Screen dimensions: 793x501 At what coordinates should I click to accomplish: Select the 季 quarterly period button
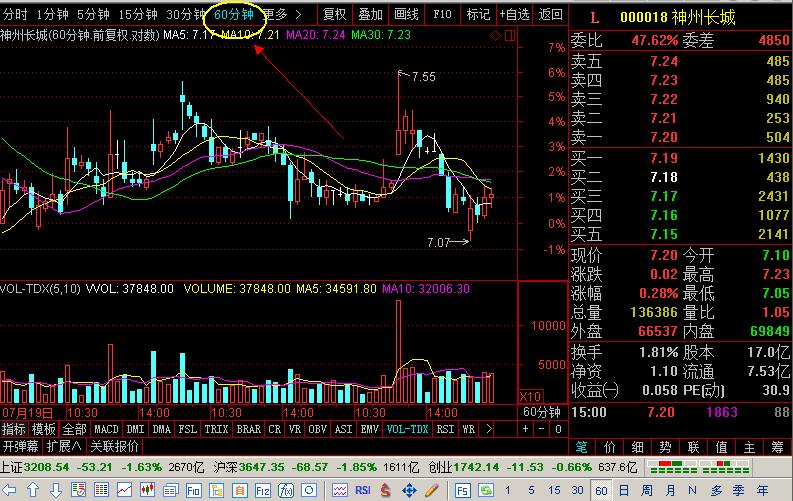[739, 490]
